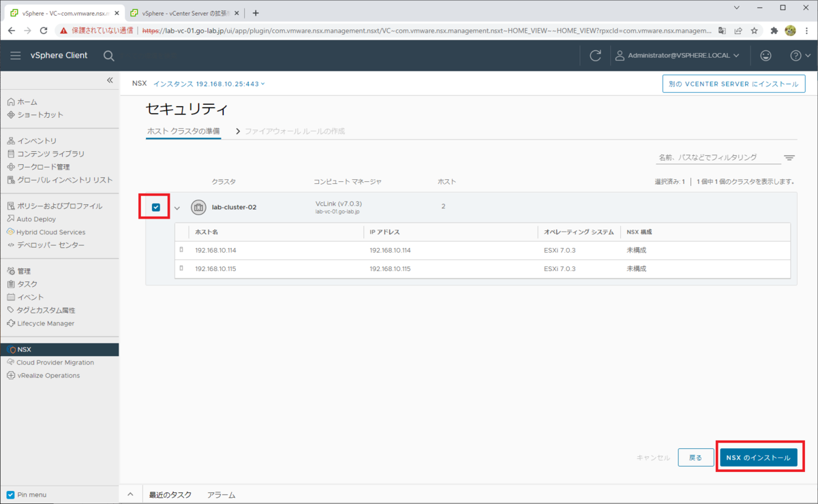818x504 pixels.
Task: Open Lifecycle Manager
Action: coord(41,323)
